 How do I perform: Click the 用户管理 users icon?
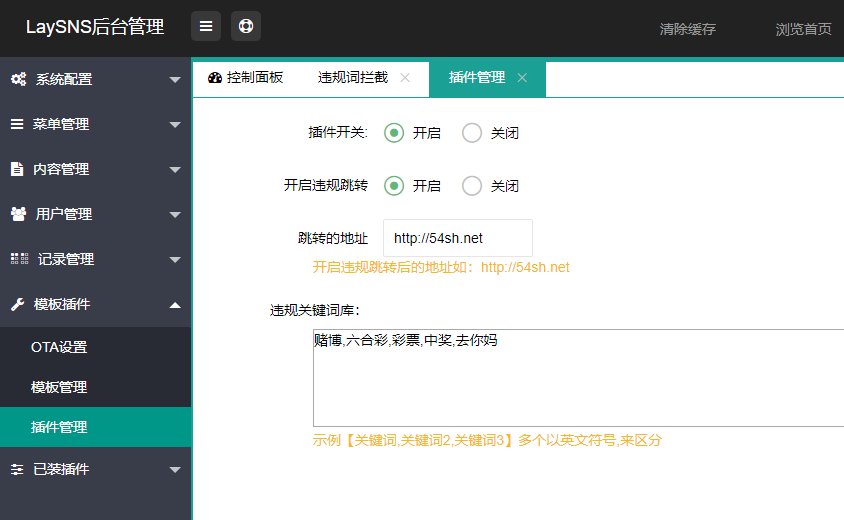(x=18, y=214)
